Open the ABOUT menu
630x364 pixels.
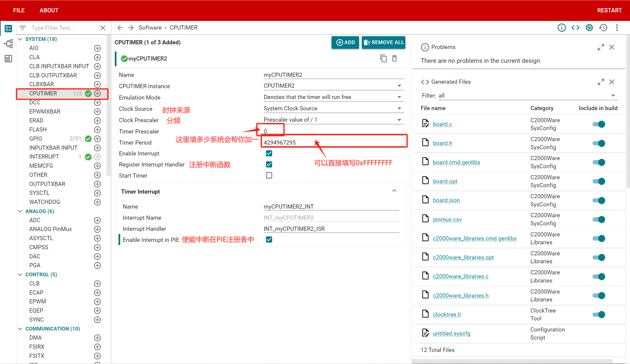pos(49,10)
